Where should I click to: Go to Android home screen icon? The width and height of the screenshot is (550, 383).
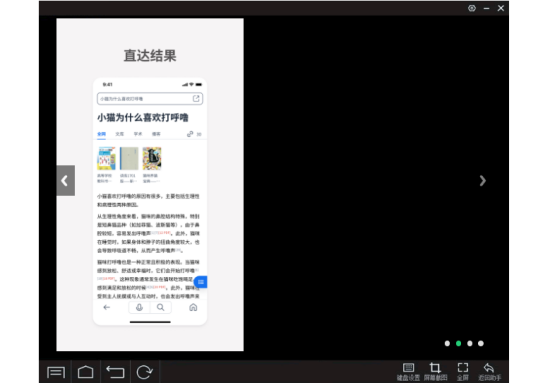(86, 372)
